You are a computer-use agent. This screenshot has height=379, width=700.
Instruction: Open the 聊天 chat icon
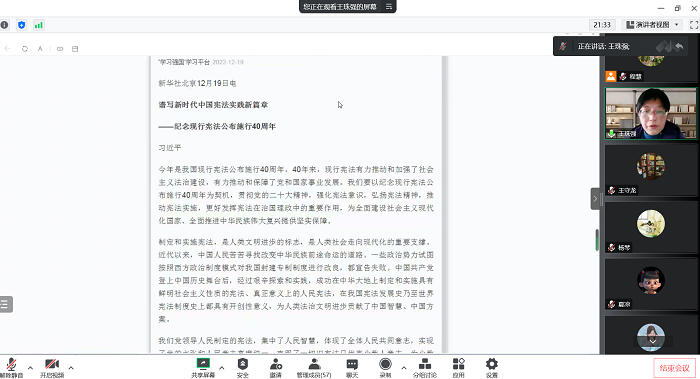click(352, 368)
